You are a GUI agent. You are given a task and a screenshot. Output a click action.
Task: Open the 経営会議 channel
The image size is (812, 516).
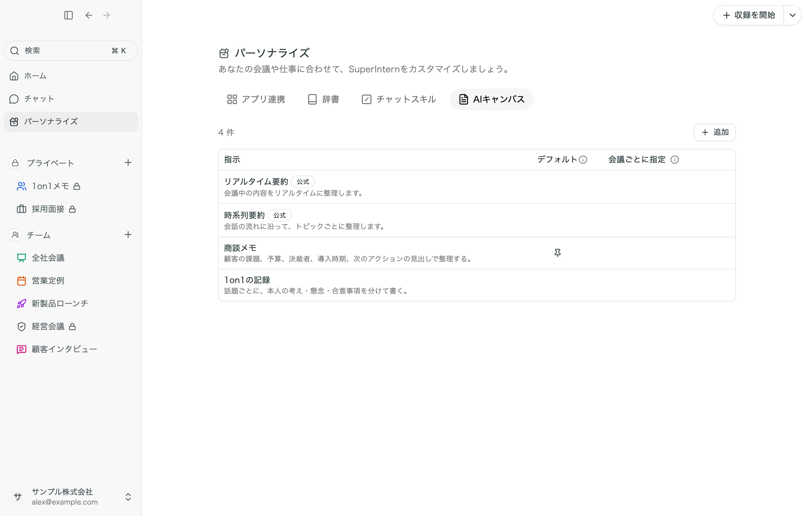71,326
